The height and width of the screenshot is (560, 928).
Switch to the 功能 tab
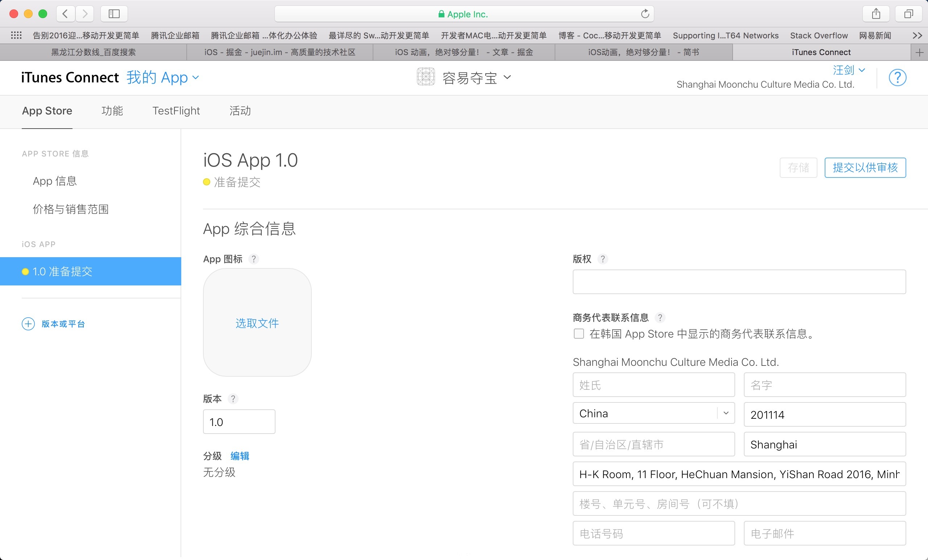pyautogui.click(x=112, y=110)
